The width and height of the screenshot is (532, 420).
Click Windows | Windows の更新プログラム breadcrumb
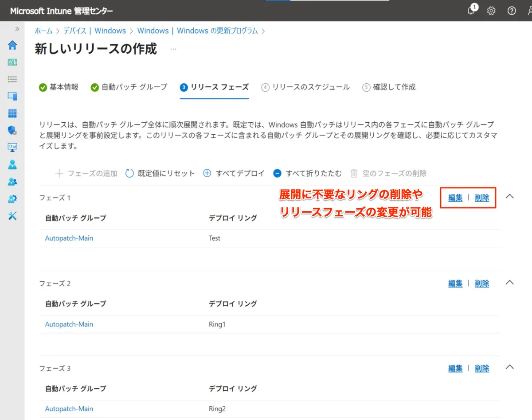pos(197,31)
